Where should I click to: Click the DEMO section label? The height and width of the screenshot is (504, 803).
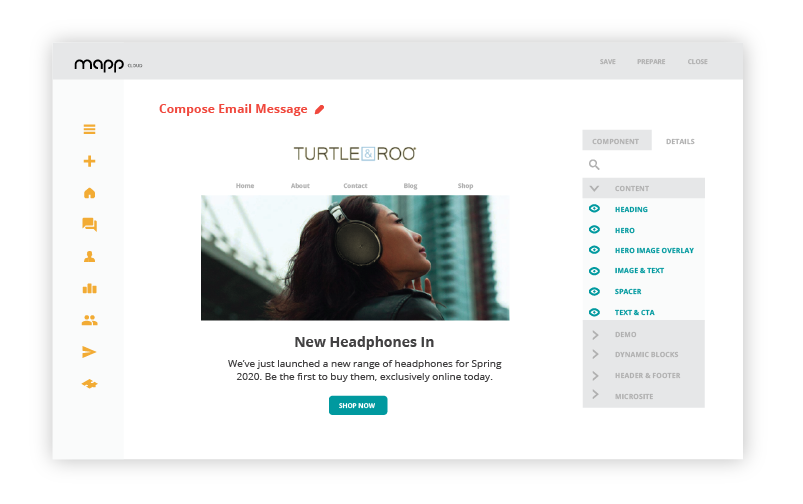tap(625, 334)
